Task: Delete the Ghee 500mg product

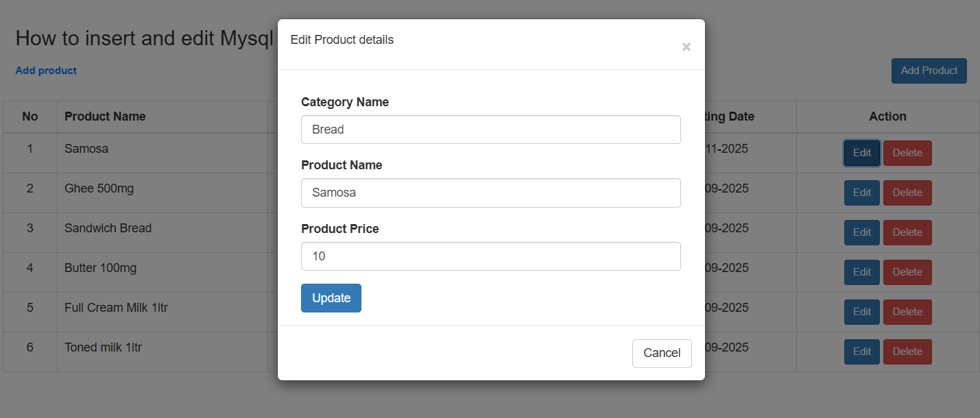Action: 907,193
